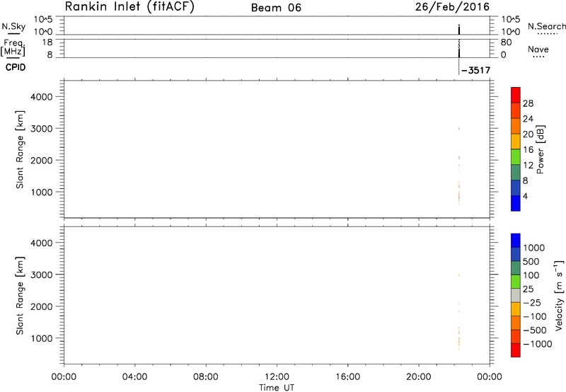Pick the bright blue Power swatch below 4
566x392 pixels.
[516, 203]
